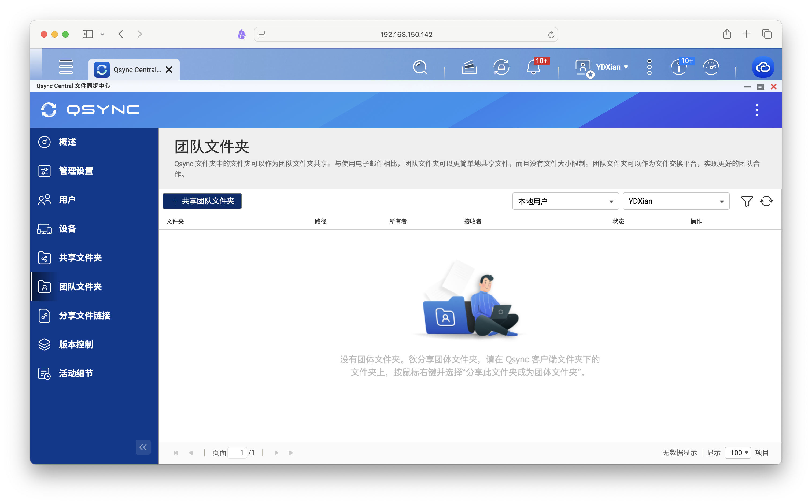This screenshot has width=812, height=504.
Task: Open background tasks icon
Action: 469,67
